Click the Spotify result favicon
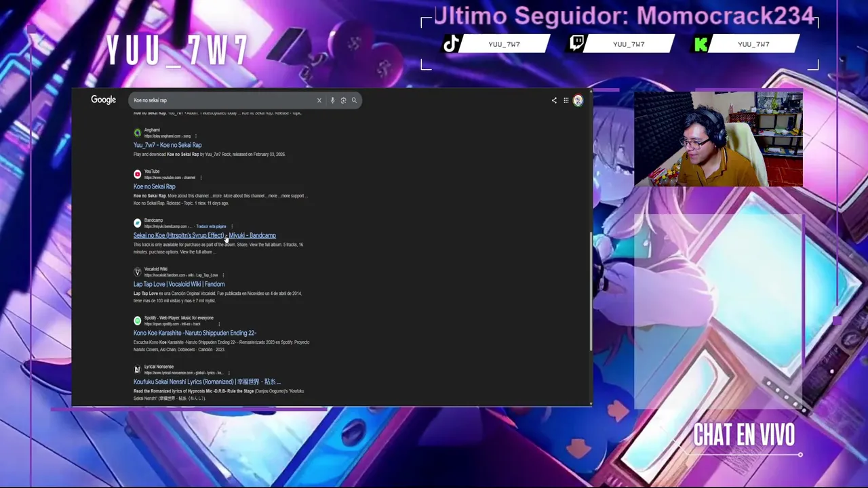This screenshot has height=488, width=868. [x=138, y=321]
